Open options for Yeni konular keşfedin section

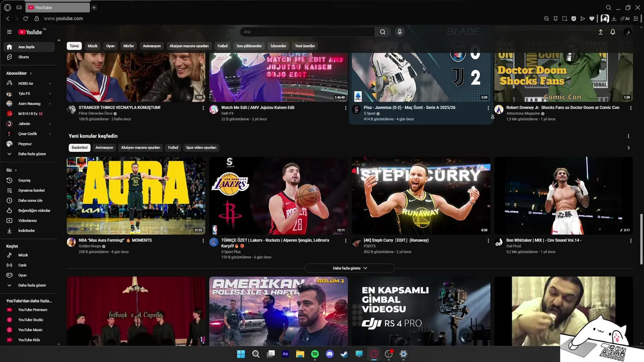[628, 136]
